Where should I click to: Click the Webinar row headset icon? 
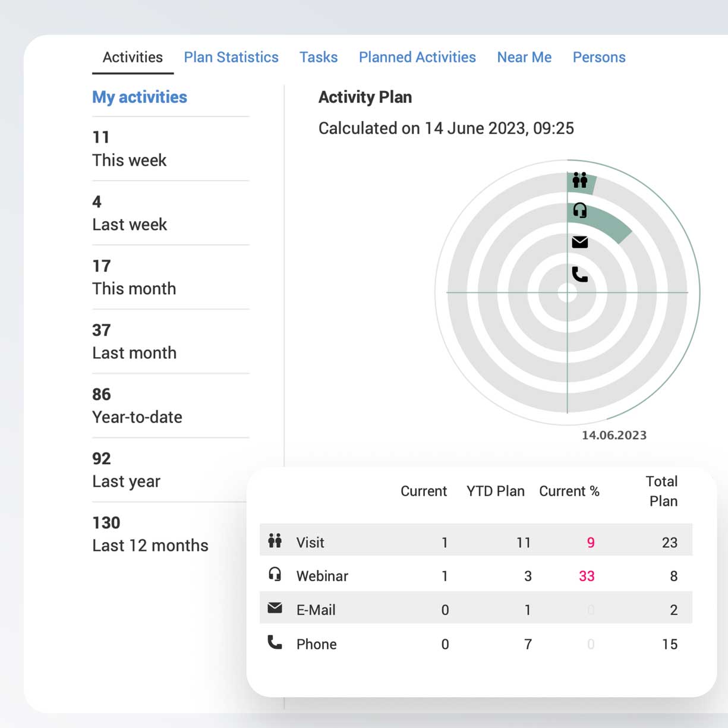click(275, 574)
